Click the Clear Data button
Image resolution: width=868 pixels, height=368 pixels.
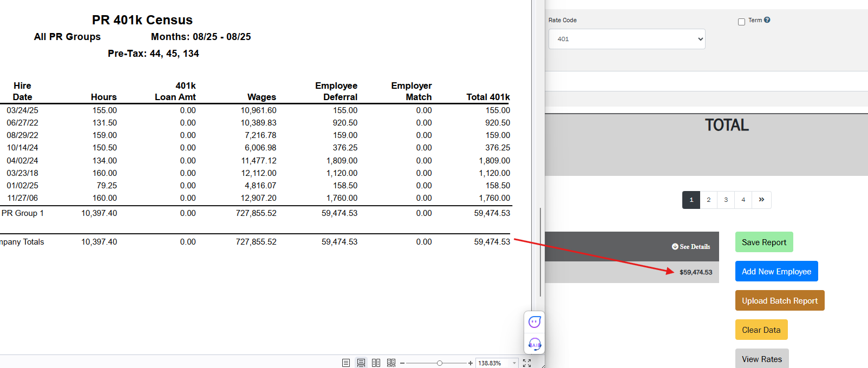tap(761, 330)
